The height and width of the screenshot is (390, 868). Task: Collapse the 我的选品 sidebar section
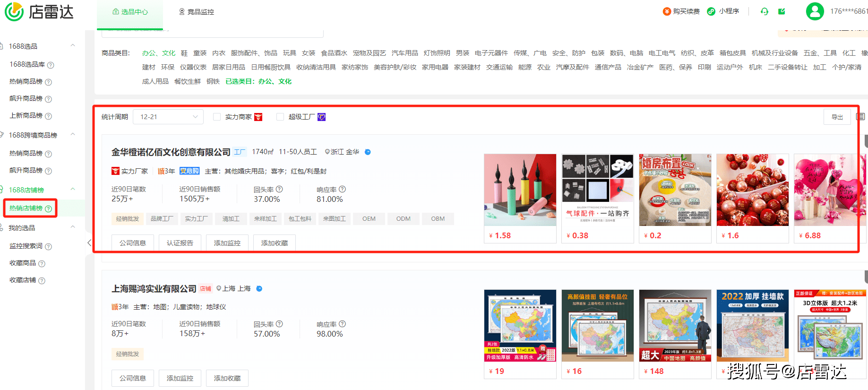pos(73,227)
